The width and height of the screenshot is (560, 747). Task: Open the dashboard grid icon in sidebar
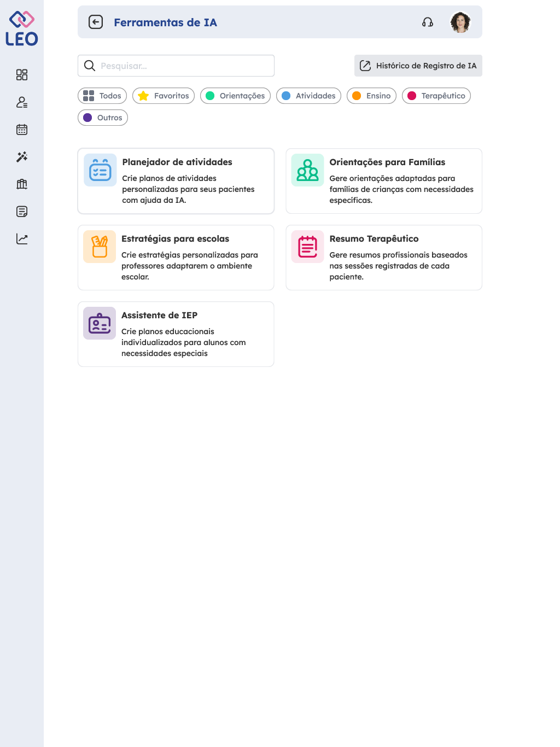tap(22, 75)
